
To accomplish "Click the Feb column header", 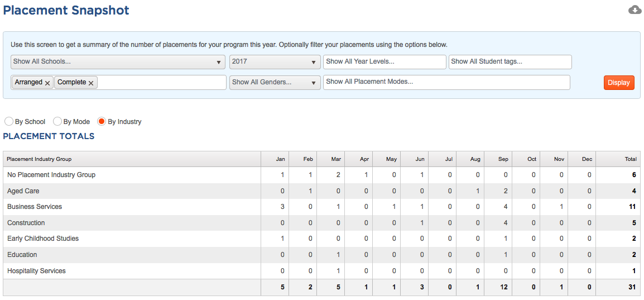I will (302, 159).
